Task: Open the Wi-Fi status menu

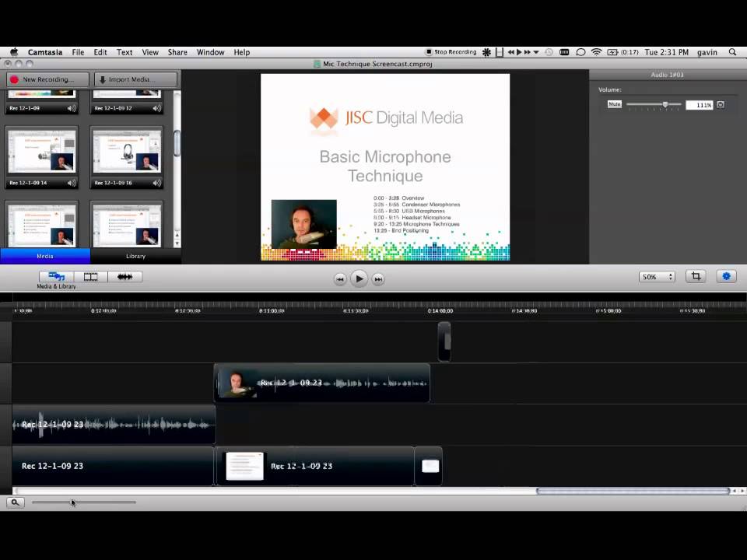Action: coord(596,52)
